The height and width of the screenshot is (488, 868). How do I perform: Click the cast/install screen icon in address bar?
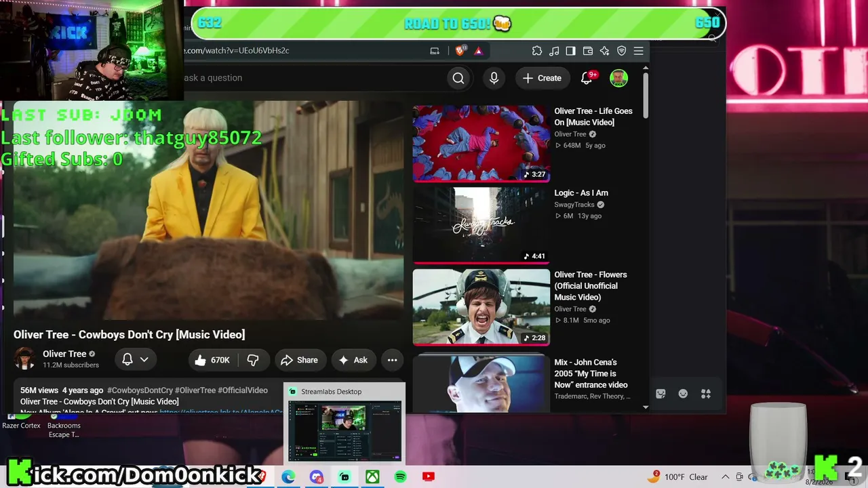(x=435, y=51)
